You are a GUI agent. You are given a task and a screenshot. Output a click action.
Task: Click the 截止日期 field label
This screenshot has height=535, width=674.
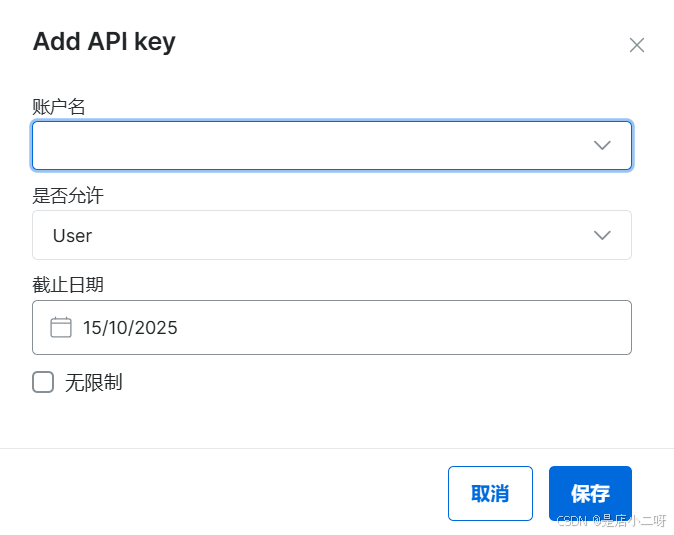point(68,284)
